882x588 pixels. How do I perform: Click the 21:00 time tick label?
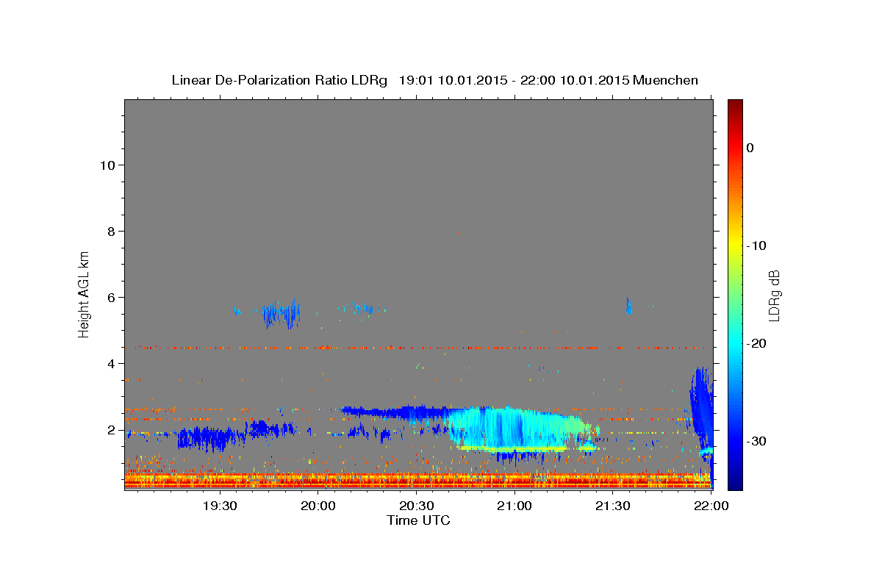[514, 506]
